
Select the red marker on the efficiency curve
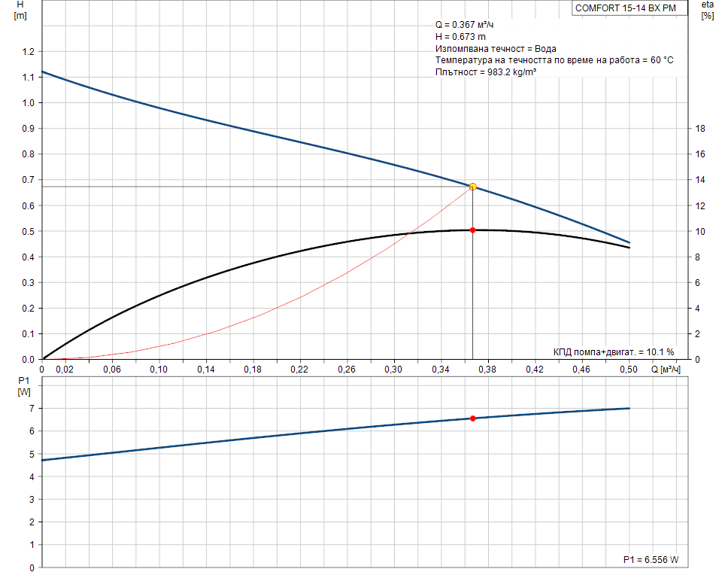472,230
